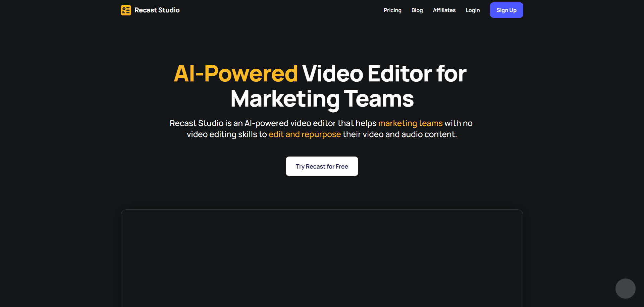Open the Affiliates page

(444, 10)
